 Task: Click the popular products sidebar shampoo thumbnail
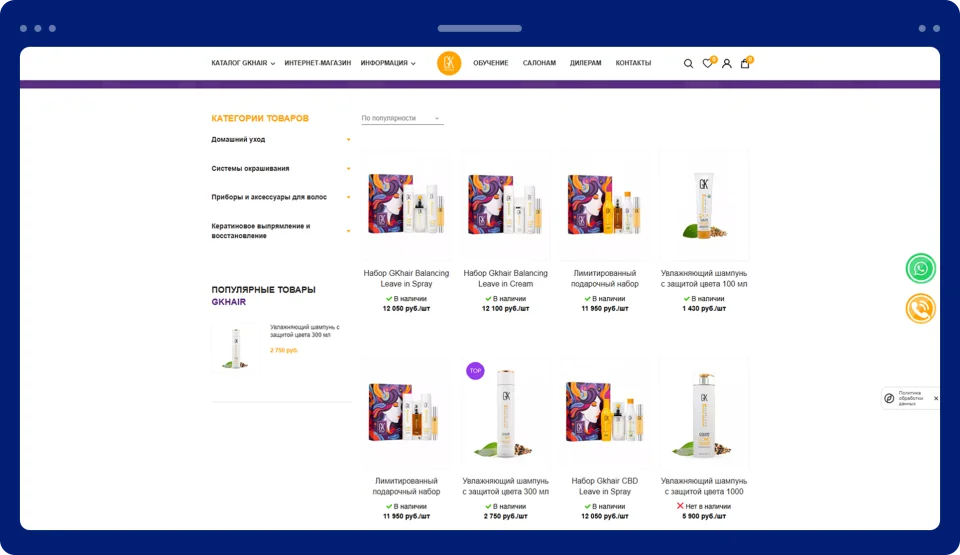click(236, 347)
